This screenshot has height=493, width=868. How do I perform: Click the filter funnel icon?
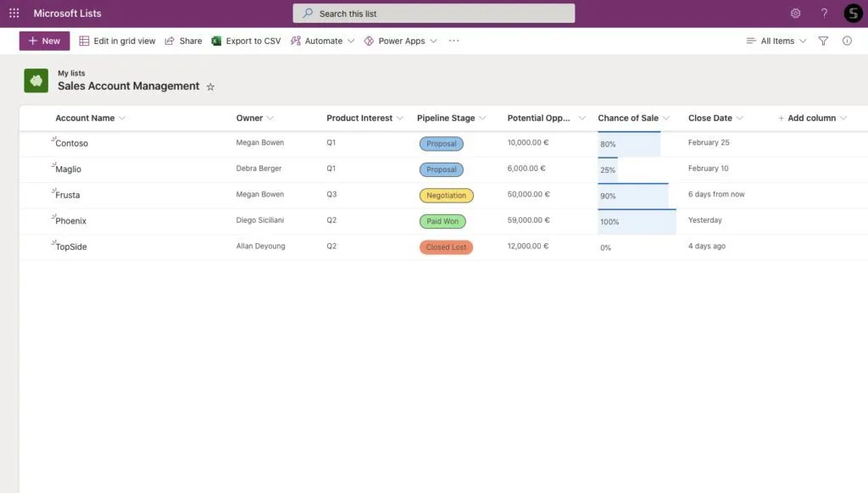(823, 41)
